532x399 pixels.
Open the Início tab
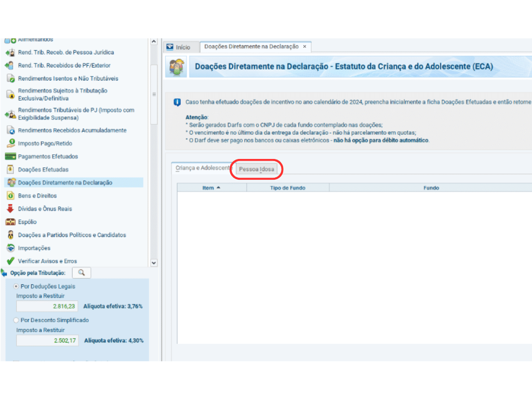tap(179, 47)
